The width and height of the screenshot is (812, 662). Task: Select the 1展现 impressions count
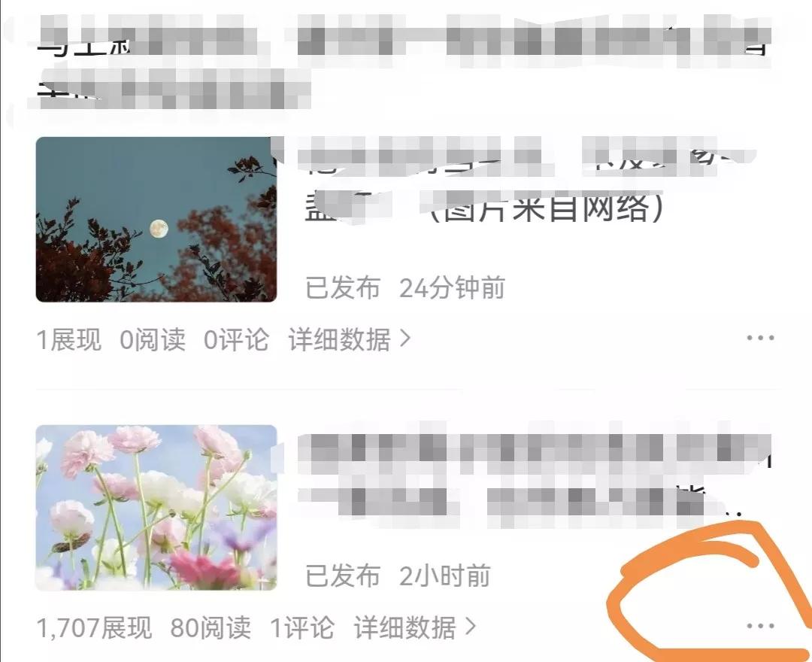[x=69, y=340]
